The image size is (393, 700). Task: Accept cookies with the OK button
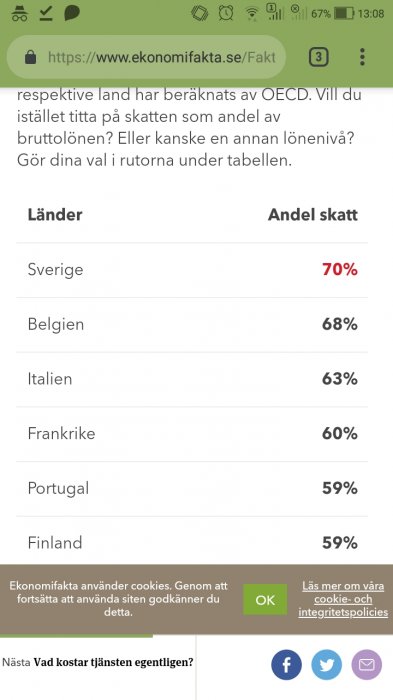265,600
